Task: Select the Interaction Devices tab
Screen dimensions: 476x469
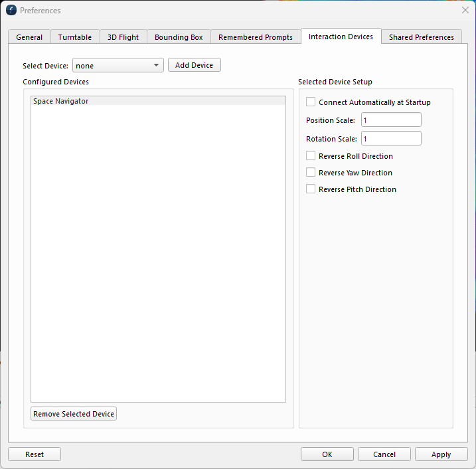Action: coord(341,36)
